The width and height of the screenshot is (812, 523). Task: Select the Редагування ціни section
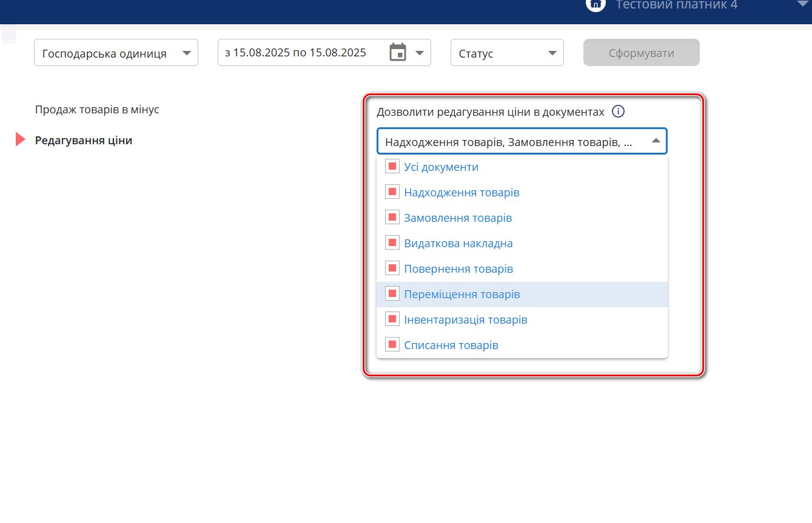[x=84, y=140]
